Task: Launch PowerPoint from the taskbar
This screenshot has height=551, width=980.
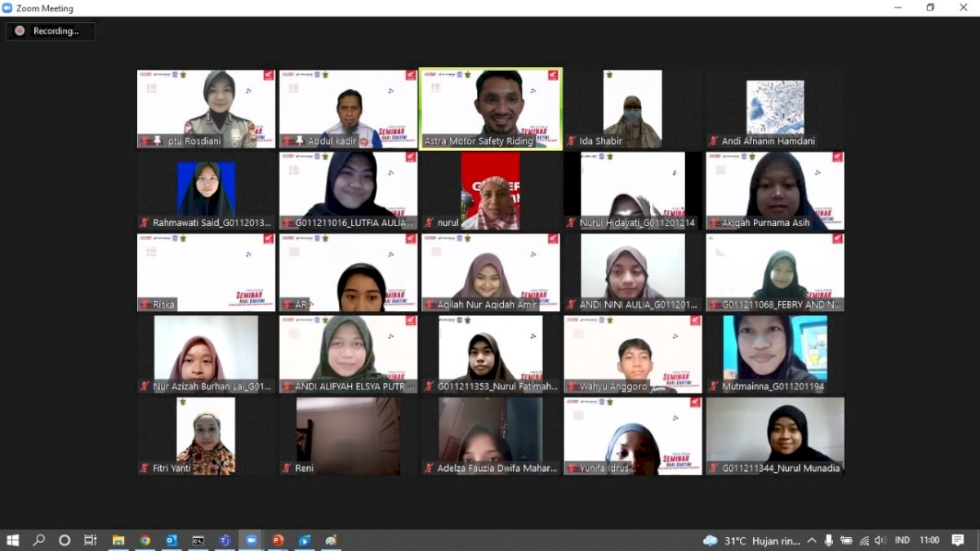Action: (278, 540)
